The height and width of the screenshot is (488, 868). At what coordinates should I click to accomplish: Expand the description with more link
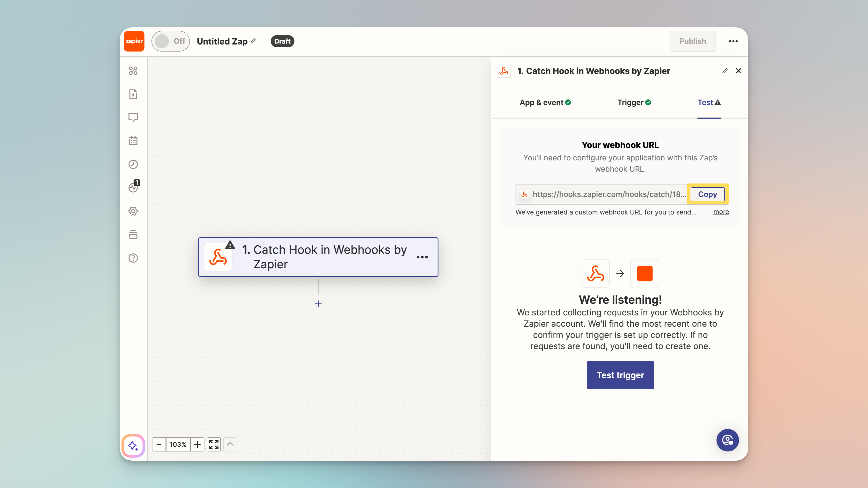pyautogui.click(x=721, y=212)
